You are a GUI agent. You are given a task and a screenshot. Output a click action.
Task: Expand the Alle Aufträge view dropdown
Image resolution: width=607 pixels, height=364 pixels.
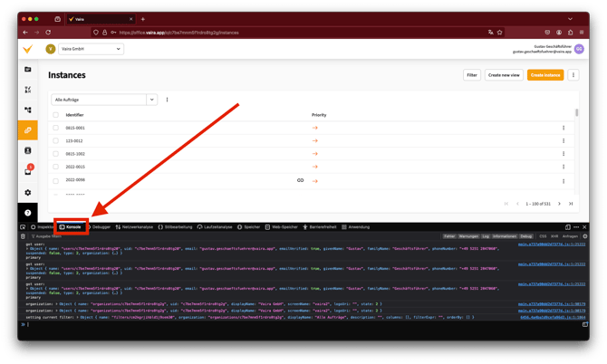[x=152, y=100]
